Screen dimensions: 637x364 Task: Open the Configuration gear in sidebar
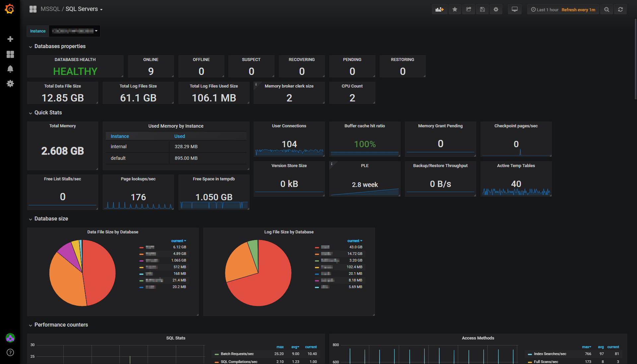pyautogui.click(x=10, y=84)
